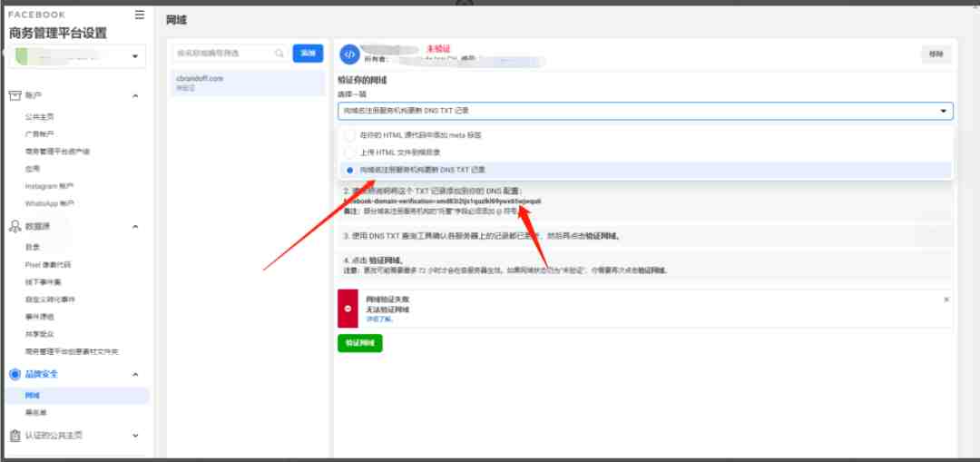Click the red 未验证 status label
Viewport: 980px width, 462px height.
point(438,48)
